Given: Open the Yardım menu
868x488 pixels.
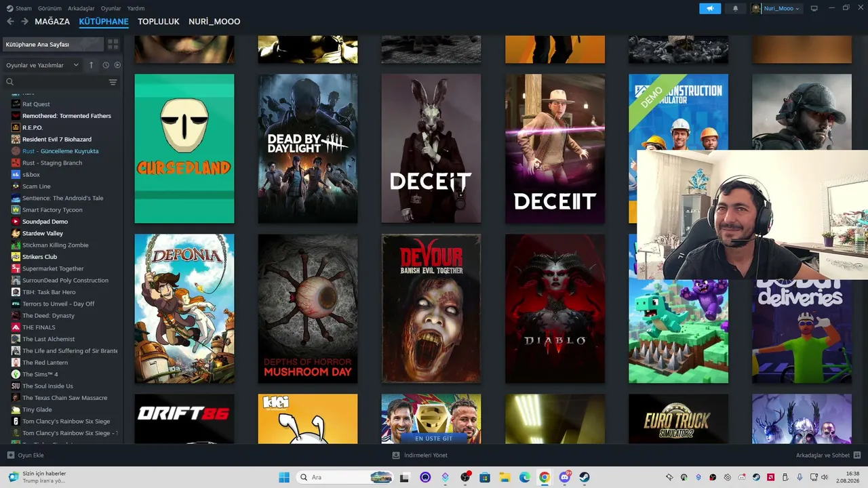Looking at the screenshot, I should coord(136,8).
